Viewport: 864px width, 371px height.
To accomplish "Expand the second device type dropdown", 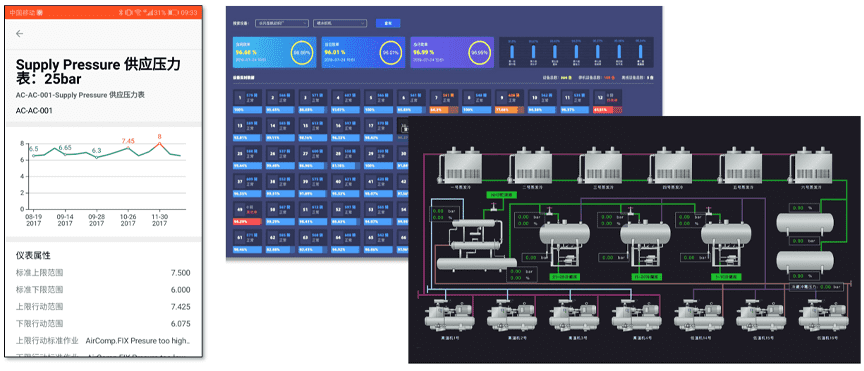I will (340, 23).
